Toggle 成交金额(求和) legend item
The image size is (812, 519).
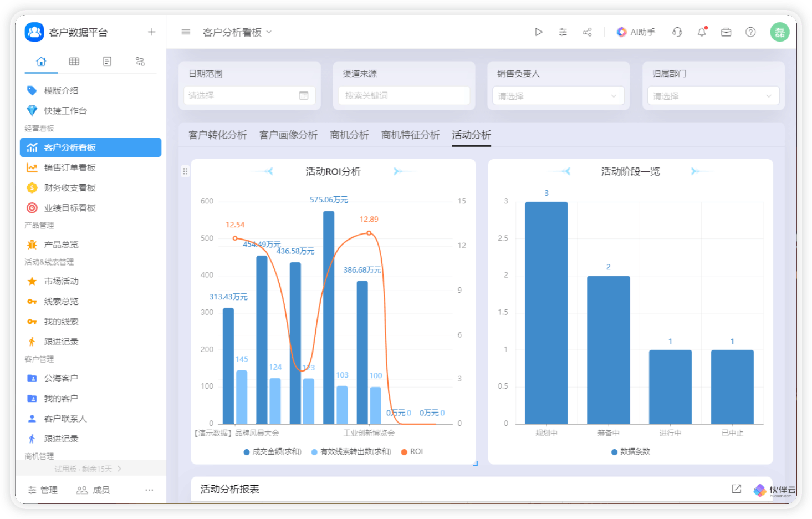tap(272, 451)
